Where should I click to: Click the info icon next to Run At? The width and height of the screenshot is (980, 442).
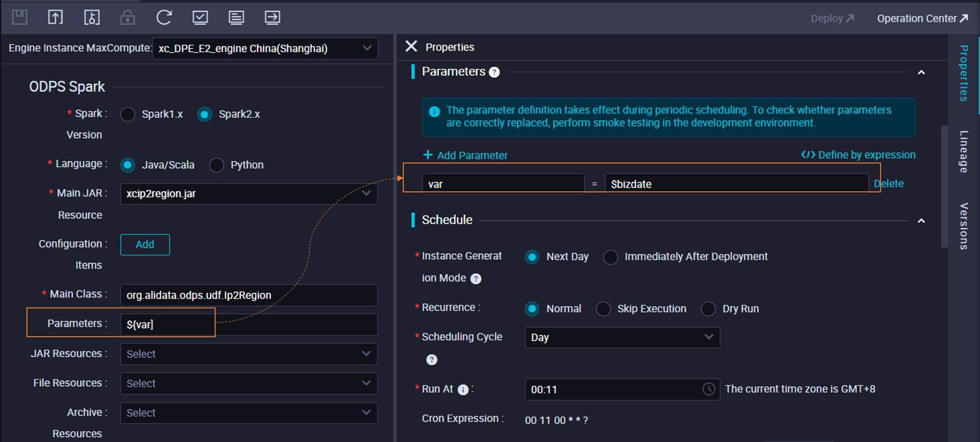pyautogui.click(x=463, y=390)
